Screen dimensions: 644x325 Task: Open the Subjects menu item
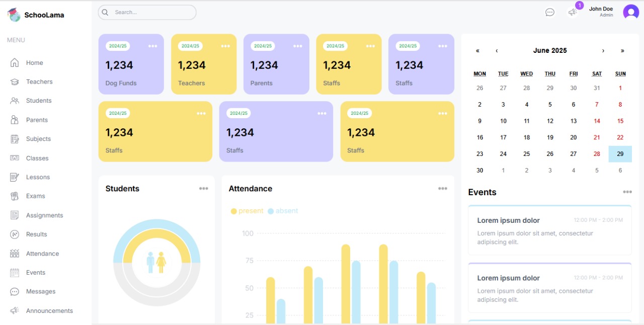coord(38,139)
